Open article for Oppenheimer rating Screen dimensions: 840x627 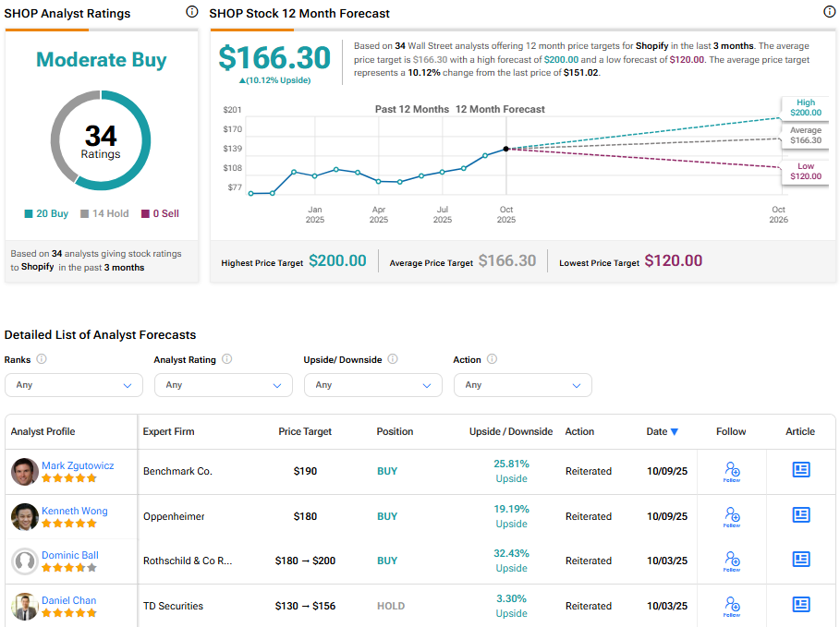click(801, 515)
